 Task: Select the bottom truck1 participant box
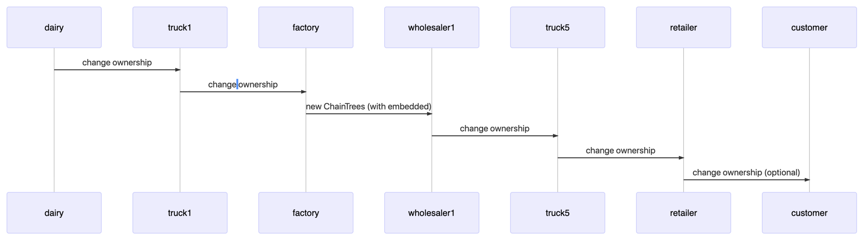coord(180,213)
